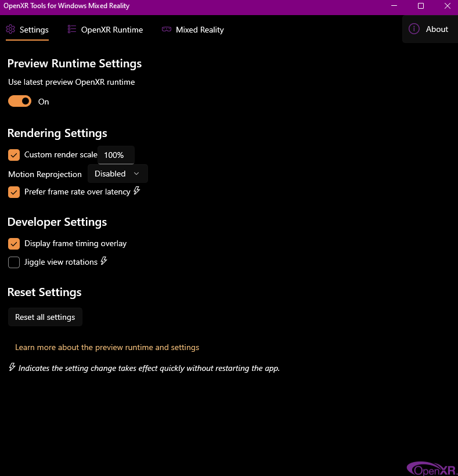This screenshot has height=476, width=458.
Task: Click the Settings gear icon
Action: [x=10, y=29]
